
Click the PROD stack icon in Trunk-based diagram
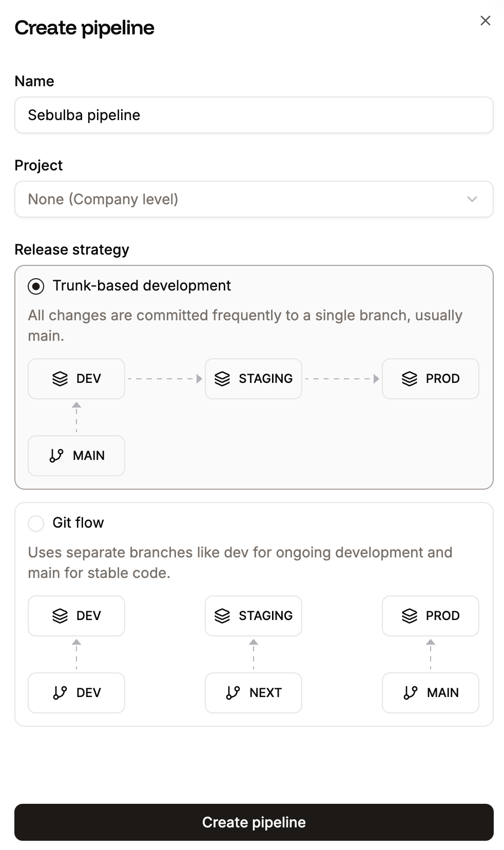409,379
